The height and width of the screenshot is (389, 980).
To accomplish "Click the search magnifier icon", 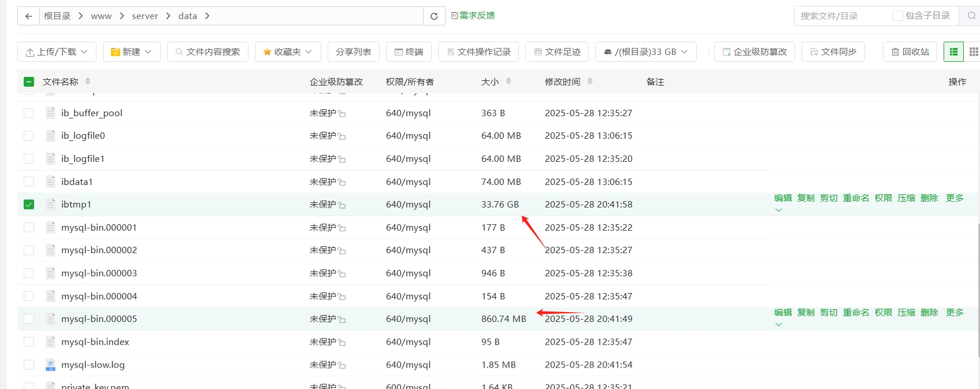I will click(x=971, y=16).
